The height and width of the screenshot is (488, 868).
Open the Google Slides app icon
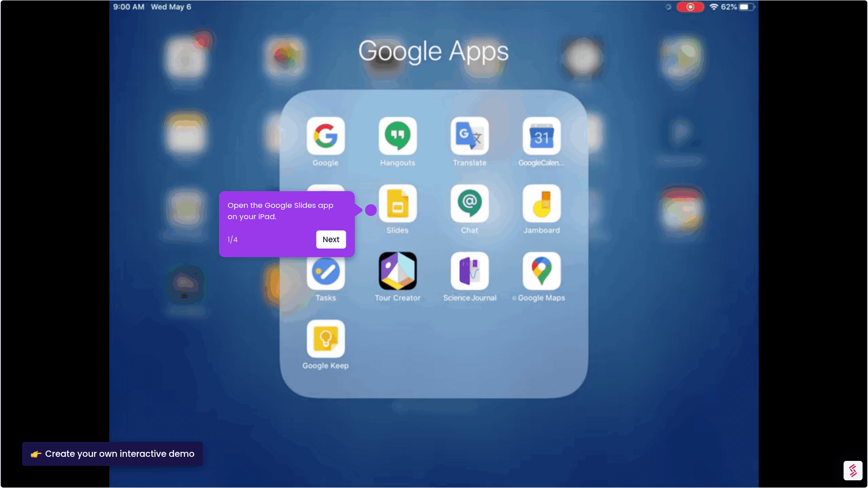pos(397,203)
